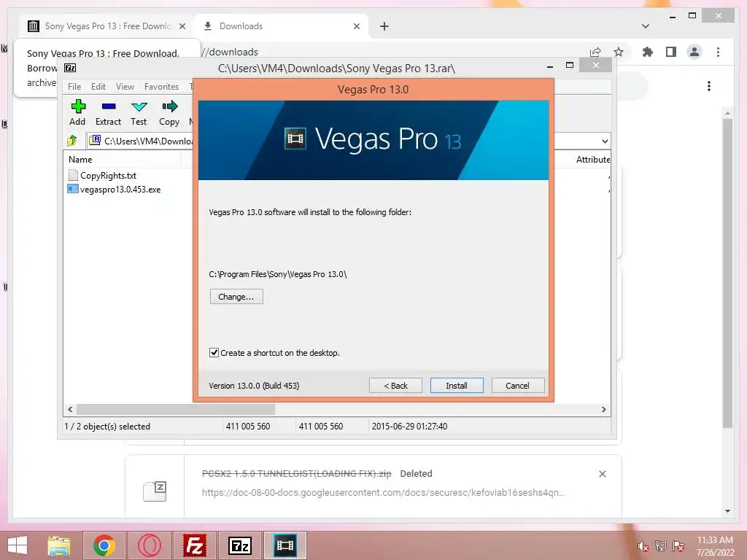Toggle the Chrome side panel icon
The image size is (747, 560).
(671, 52)
